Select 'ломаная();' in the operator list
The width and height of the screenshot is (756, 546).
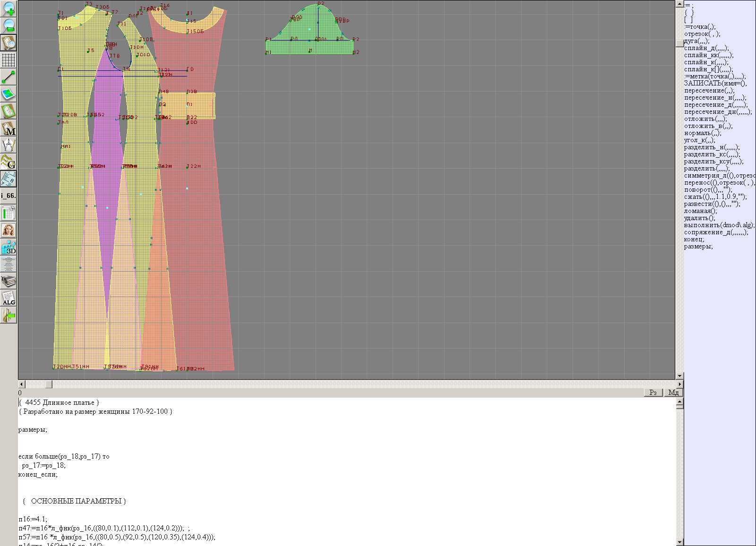pos(700,211)
